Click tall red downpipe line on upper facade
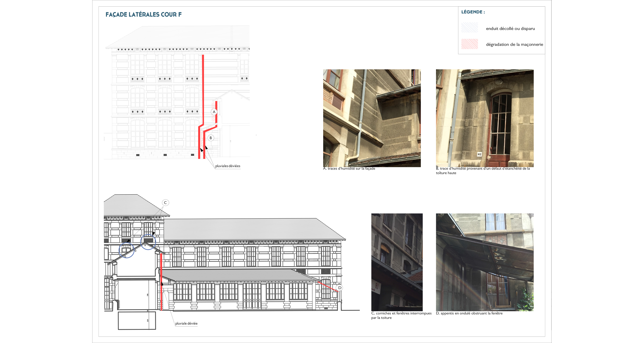The width and height of the screenshot is (644, 343). (x=203, y=86)
